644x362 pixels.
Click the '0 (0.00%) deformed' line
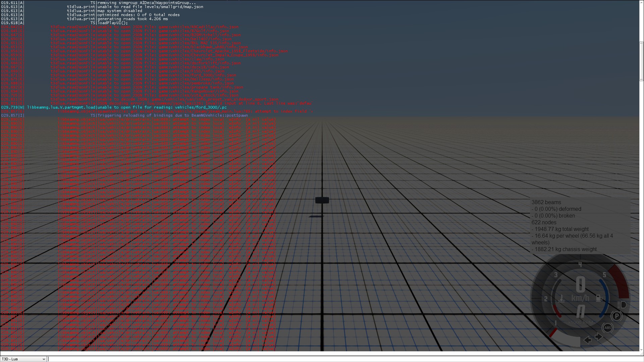point(556,209)
